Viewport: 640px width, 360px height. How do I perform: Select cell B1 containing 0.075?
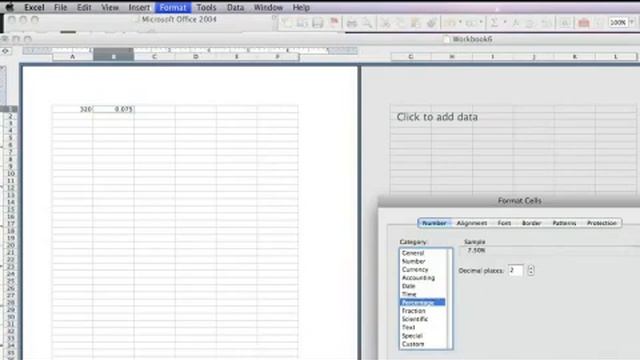(113, 109)
